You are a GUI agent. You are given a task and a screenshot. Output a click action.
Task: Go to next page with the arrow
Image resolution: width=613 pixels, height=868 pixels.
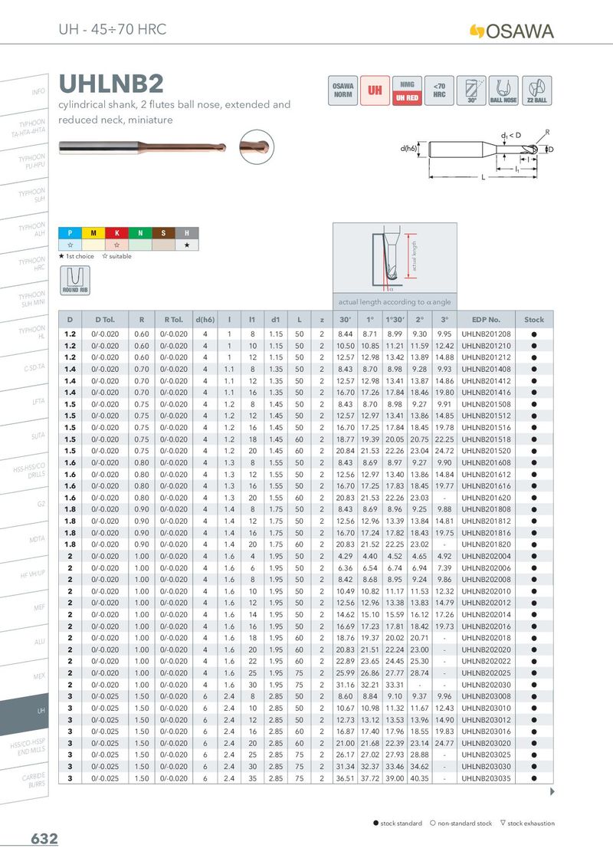[552, 791]
